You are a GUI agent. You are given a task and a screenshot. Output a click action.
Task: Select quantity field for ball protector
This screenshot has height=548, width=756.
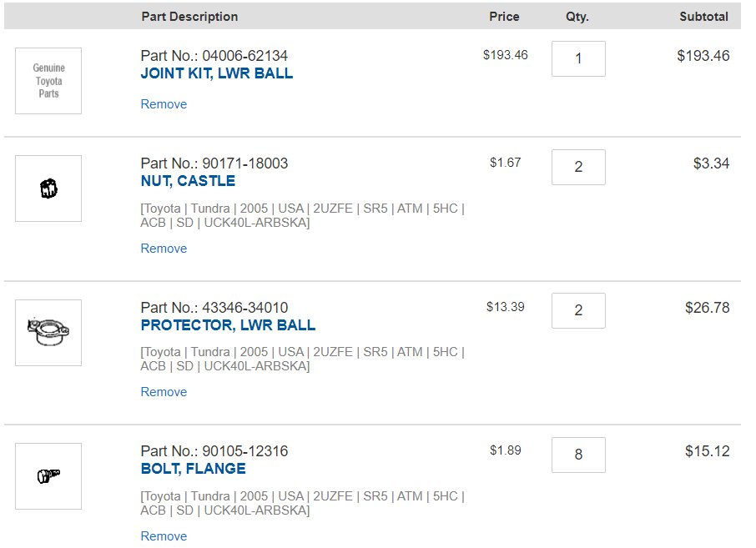coord(578,310)
